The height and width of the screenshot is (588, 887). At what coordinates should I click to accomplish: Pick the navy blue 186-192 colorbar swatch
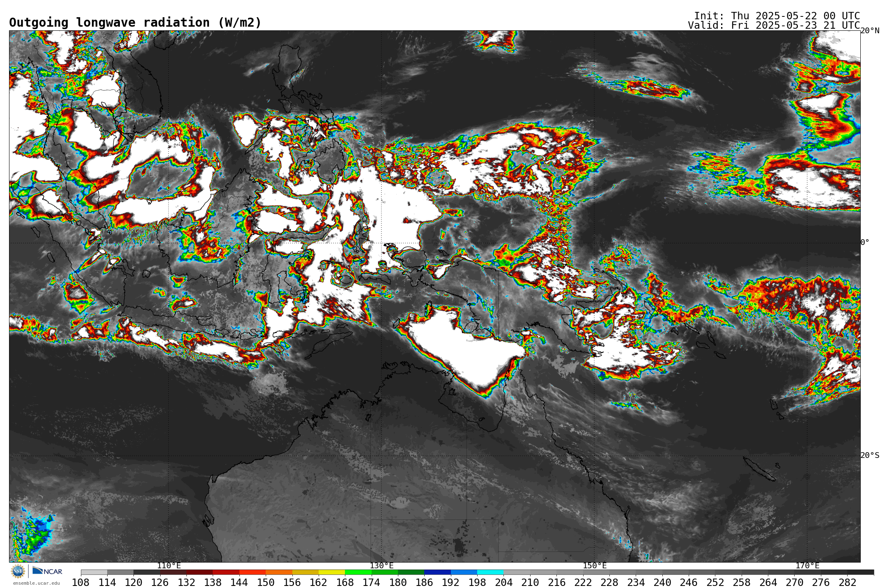pyautogui.click(x=437, y=572)
